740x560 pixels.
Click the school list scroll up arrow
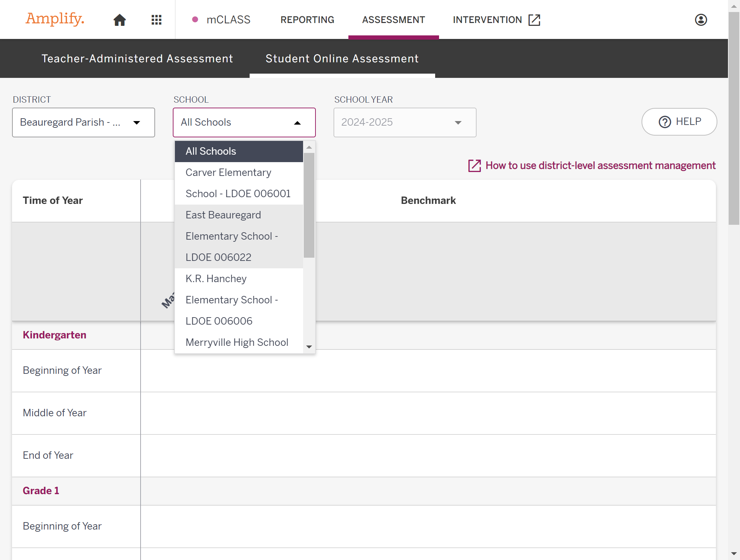click(309, 147)
